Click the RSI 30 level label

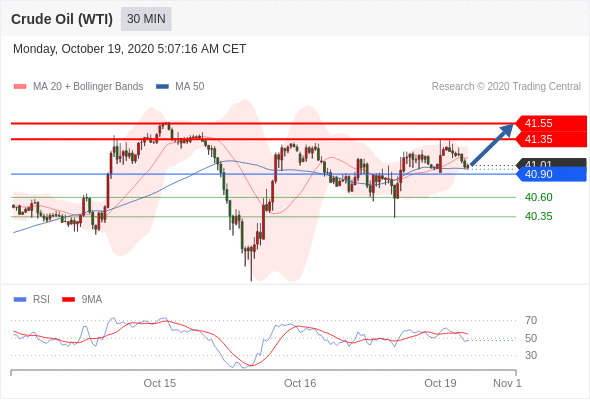[531, 355]
